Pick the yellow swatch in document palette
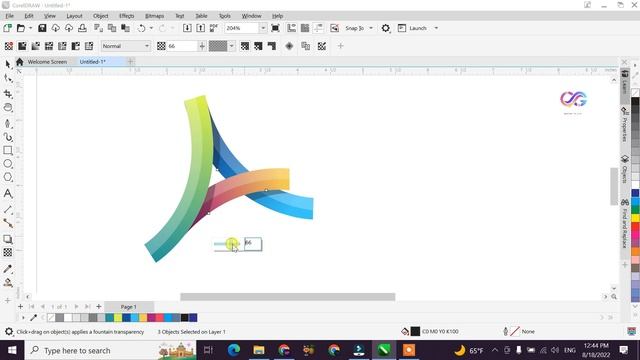This screenshot has width=640, height=360. coord(118,318)
